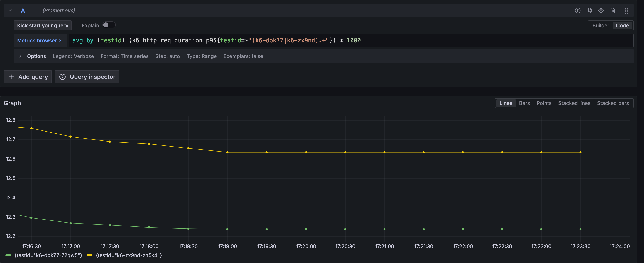Select Stacked lines graph style
The width and height of the screenshot is (644, 263).
click(574, 103)
